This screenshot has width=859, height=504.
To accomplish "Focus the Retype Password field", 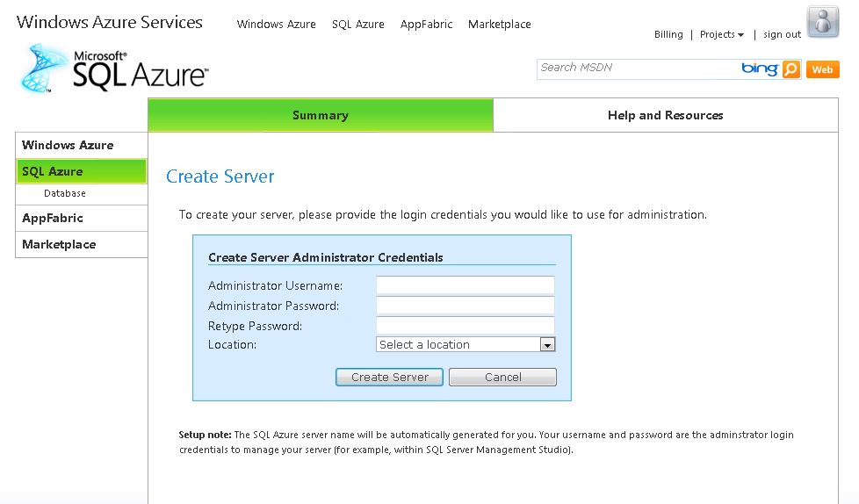I will pos(466,326).
